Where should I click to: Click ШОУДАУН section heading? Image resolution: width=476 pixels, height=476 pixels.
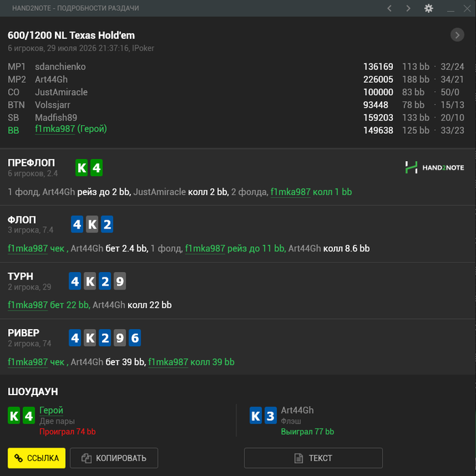click(x=33, y=391)
